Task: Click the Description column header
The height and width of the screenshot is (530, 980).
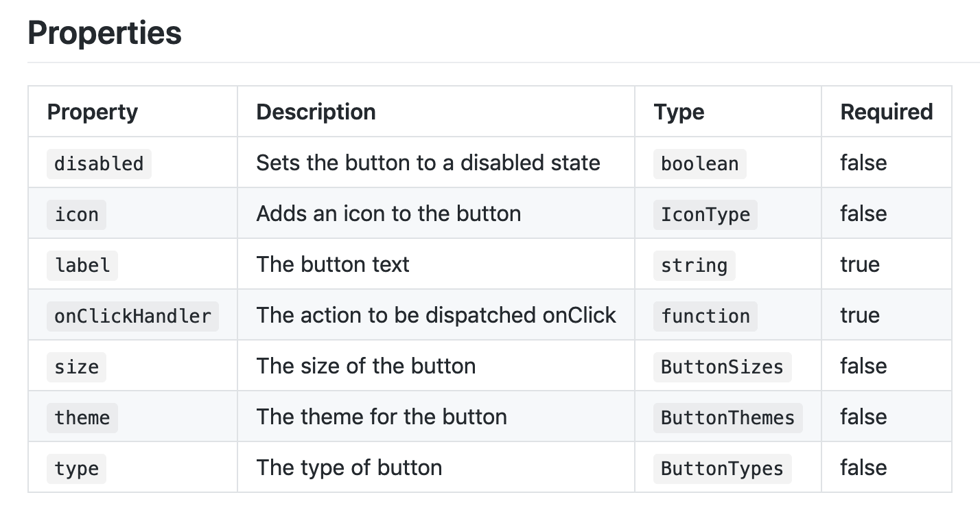Action: (x=316, y=112)
